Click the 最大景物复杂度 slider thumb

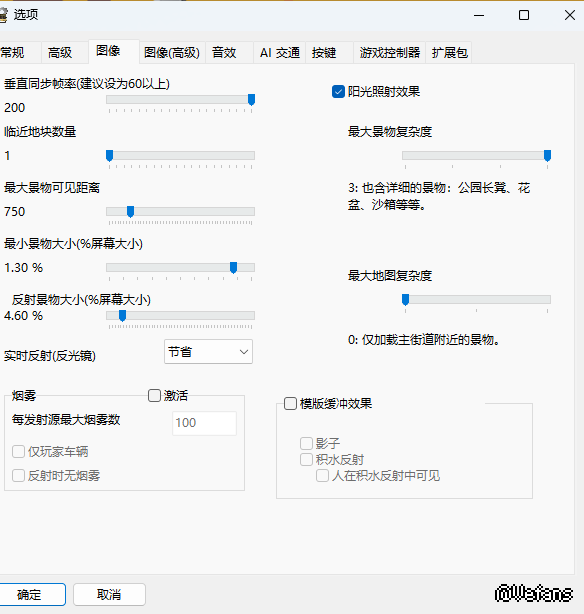tap(548, 156)
